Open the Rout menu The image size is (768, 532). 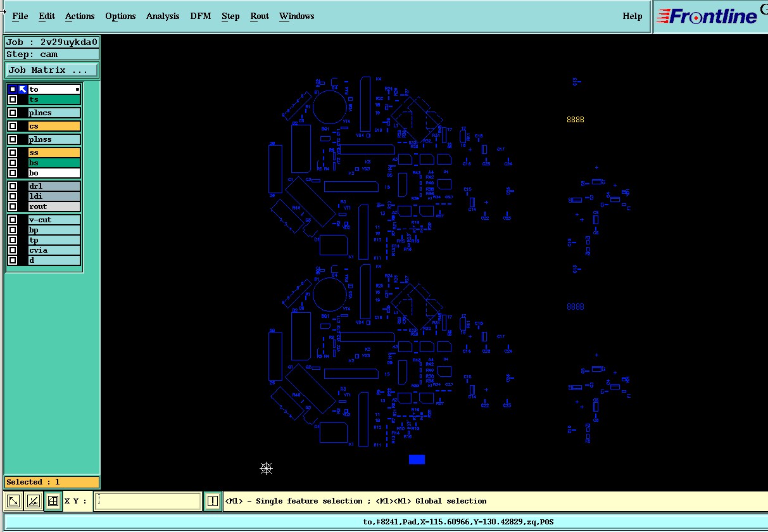click(260, 16)
